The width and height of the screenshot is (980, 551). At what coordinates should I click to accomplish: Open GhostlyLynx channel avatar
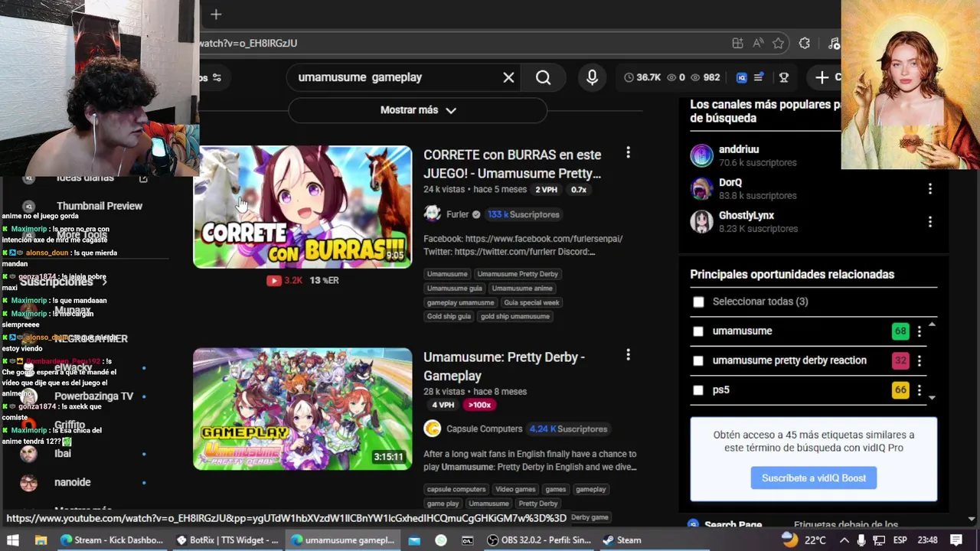click(701, 221)
